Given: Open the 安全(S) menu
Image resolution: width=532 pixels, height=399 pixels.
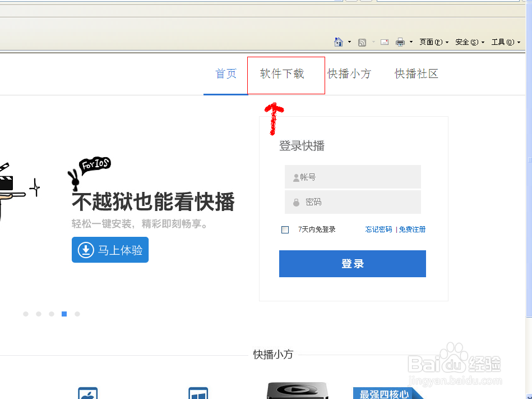Looking at the screenshot, I should click(x=470, y=42).
